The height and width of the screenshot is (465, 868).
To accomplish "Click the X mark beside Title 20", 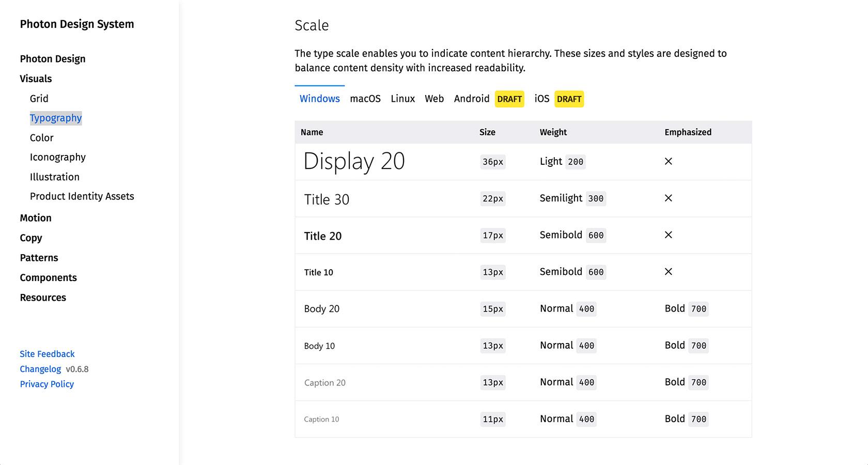I will [x=668, y=235].
